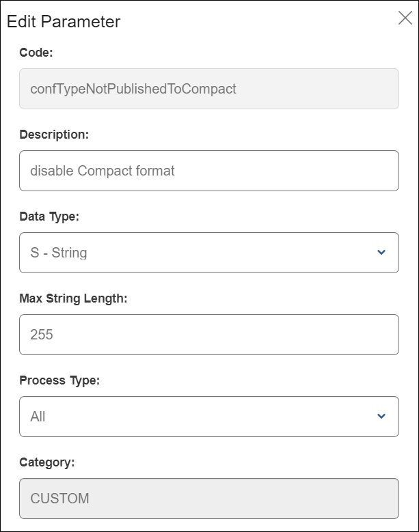Click the 'Category:' label
419x532 pixels.
click(x=46, y=462)
